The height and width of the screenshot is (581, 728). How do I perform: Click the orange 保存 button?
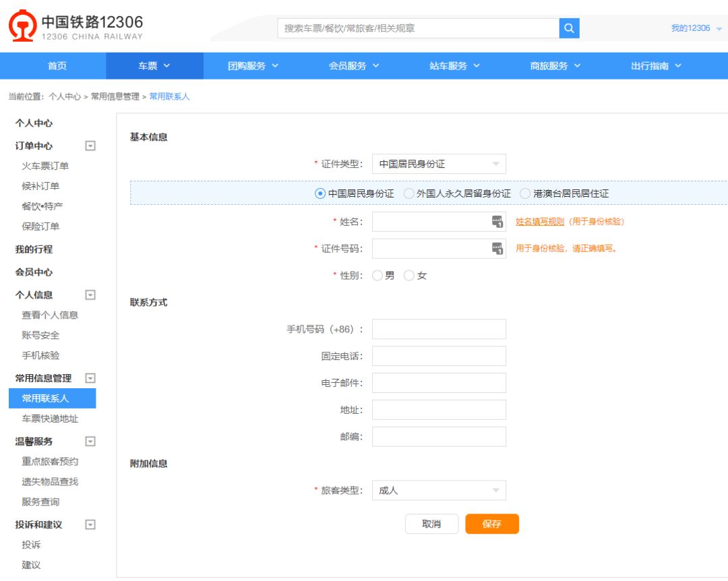pyautogui.click(x=492, y=524)
